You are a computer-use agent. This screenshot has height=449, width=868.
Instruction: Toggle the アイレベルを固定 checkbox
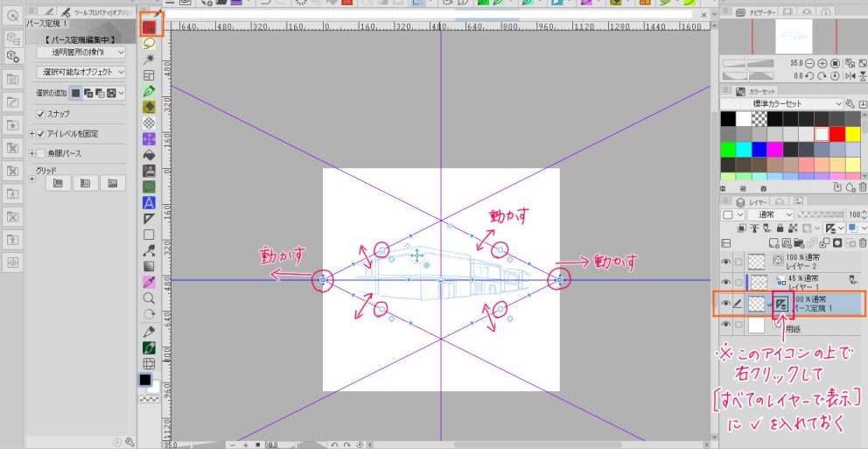[x=40, y=134]
